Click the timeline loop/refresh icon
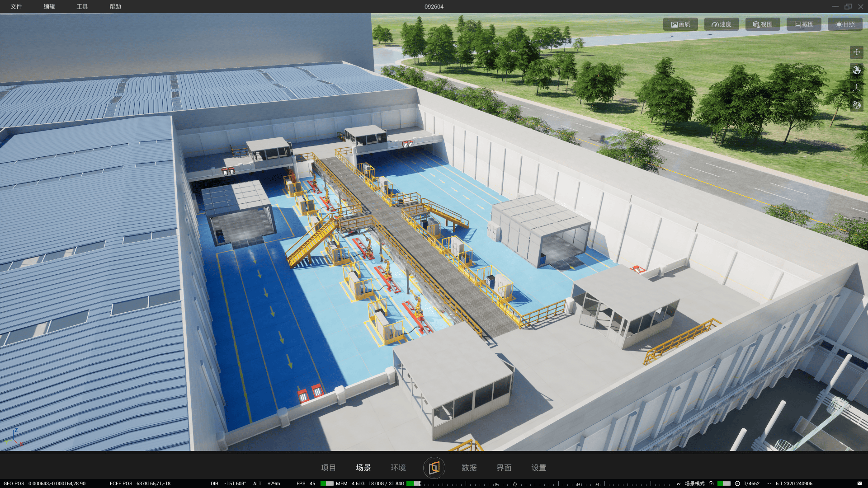The image size is (868, 488). tap(514, 484)
